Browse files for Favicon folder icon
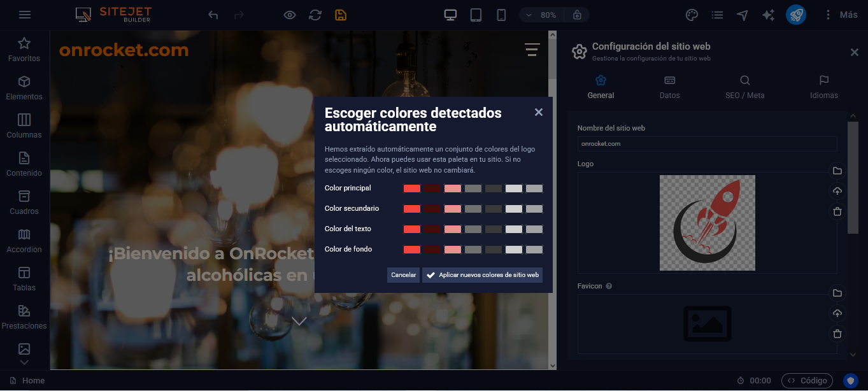The image size is (868, 391). [x=837, y=293]
